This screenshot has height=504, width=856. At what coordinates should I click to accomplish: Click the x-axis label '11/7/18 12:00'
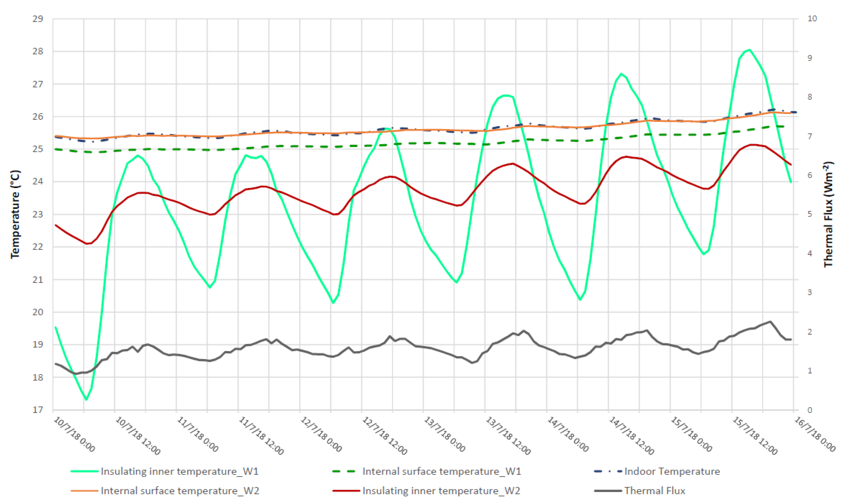(261, 436)
